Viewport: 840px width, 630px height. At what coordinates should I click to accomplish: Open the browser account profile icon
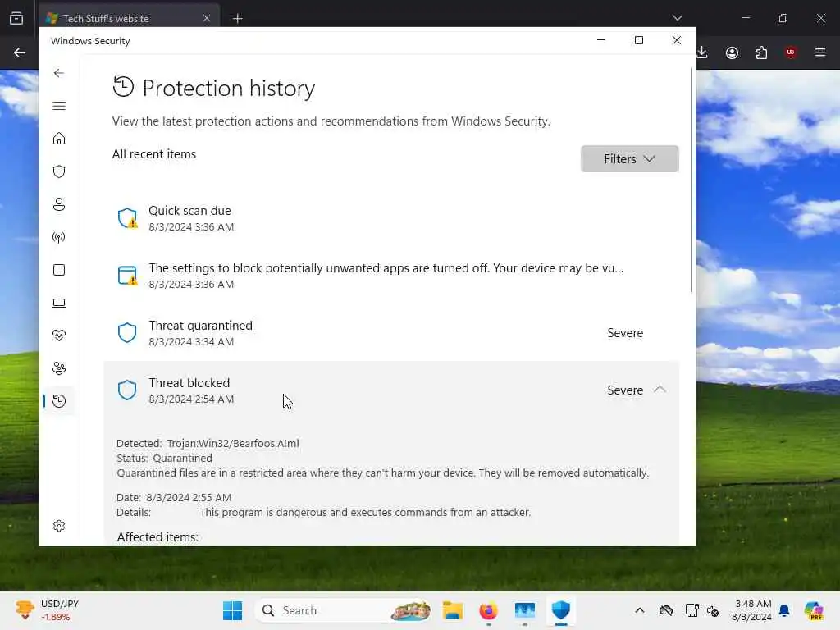(732, 52)
